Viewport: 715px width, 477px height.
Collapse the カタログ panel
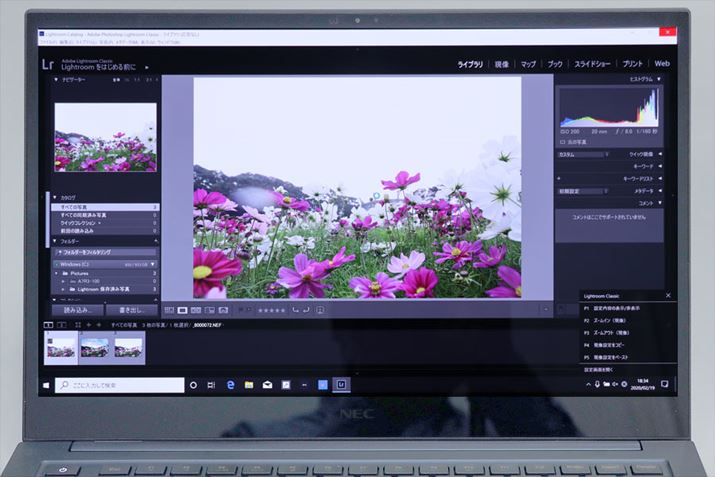[55, 197]
